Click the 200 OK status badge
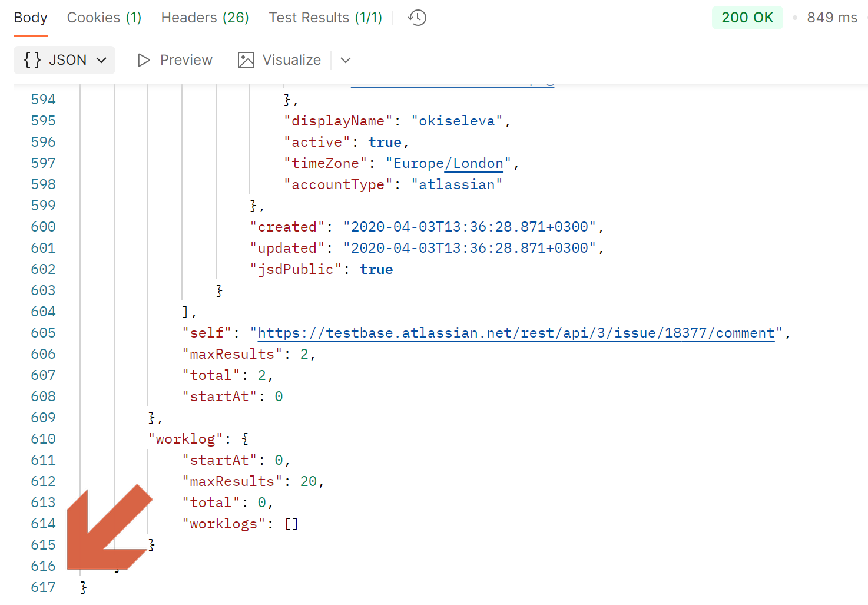The height and width of the screenshot is (605, 868). 747,18
